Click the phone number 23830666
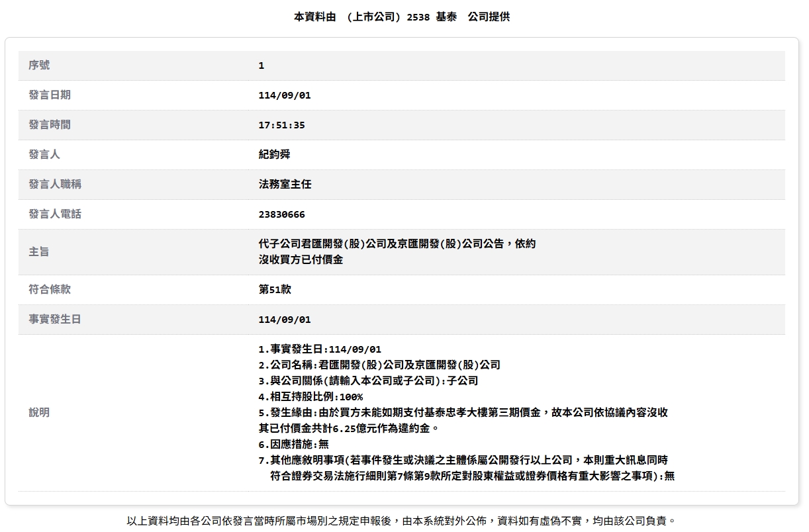The height and width of the screenshot is (532, 809). tap(281, 214)
